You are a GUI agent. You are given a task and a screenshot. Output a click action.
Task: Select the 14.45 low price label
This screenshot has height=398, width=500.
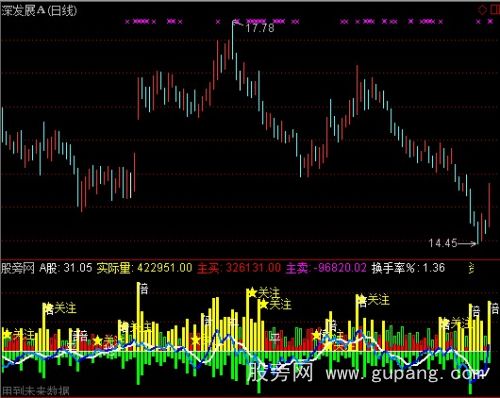click(443, 243)
